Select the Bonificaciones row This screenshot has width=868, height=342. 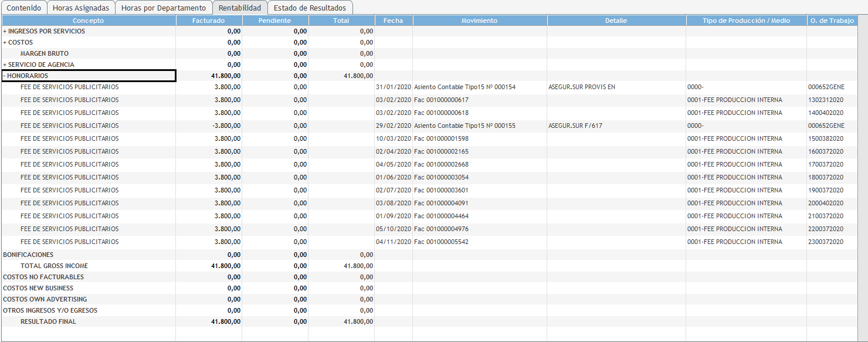pos(28,255)
